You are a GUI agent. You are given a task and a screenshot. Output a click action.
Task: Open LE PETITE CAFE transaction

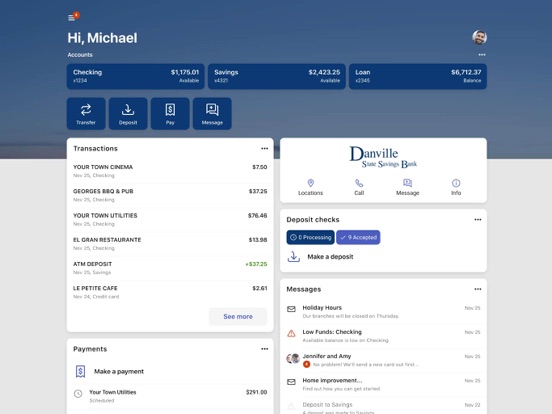[x=170, y=292]
